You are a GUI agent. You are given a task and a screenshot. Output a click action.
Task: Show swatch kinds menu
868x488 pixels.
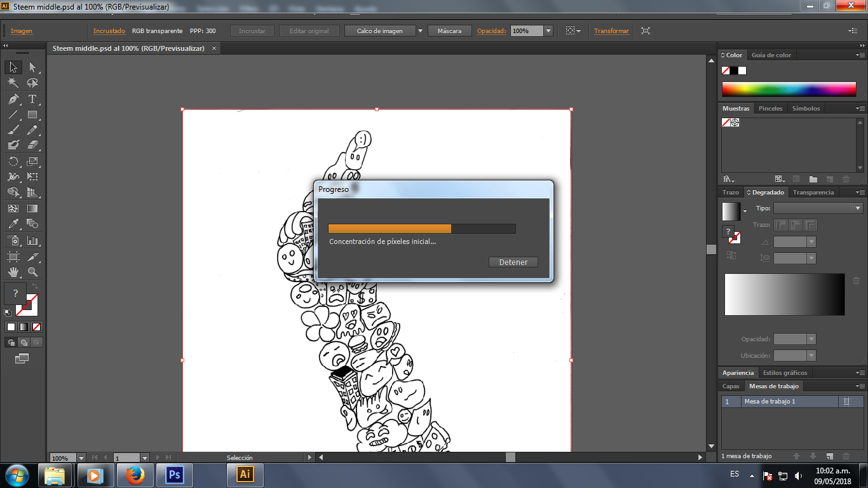coord(780,179)
